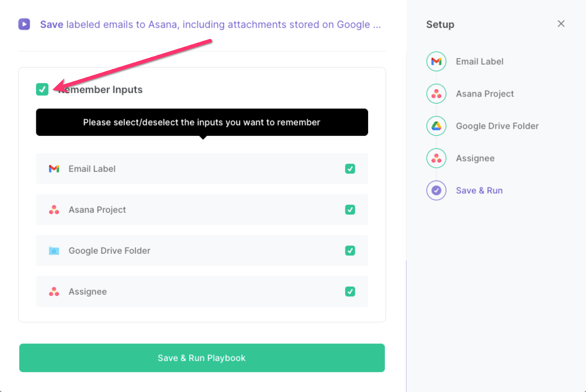
Task: Uncheck the Remember Inputs checkbox
Action: [42, 89]
